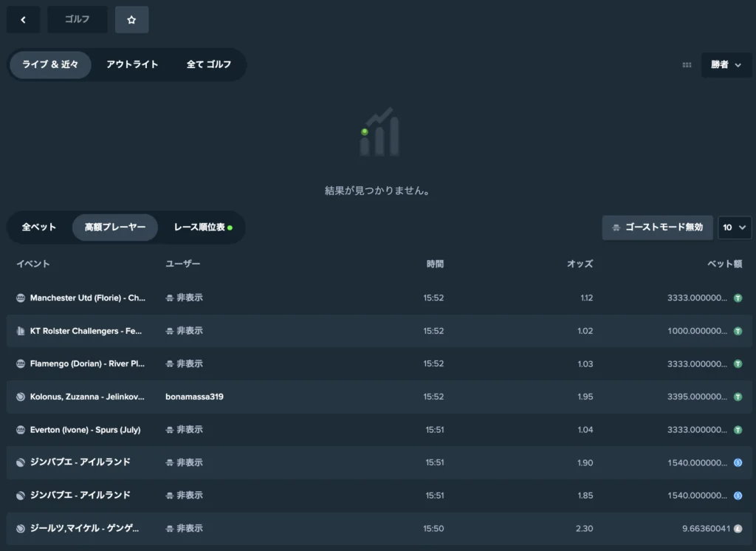
Task: Click the grid layout icon beside 勝者
Action: (x=687, y=65)
